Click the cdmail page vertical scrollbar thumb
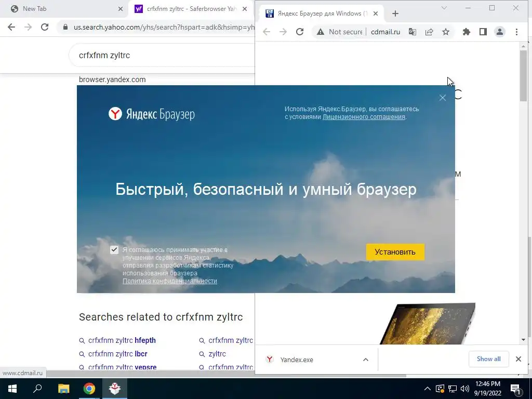This screenshot has width=532, height=399. 523,75
